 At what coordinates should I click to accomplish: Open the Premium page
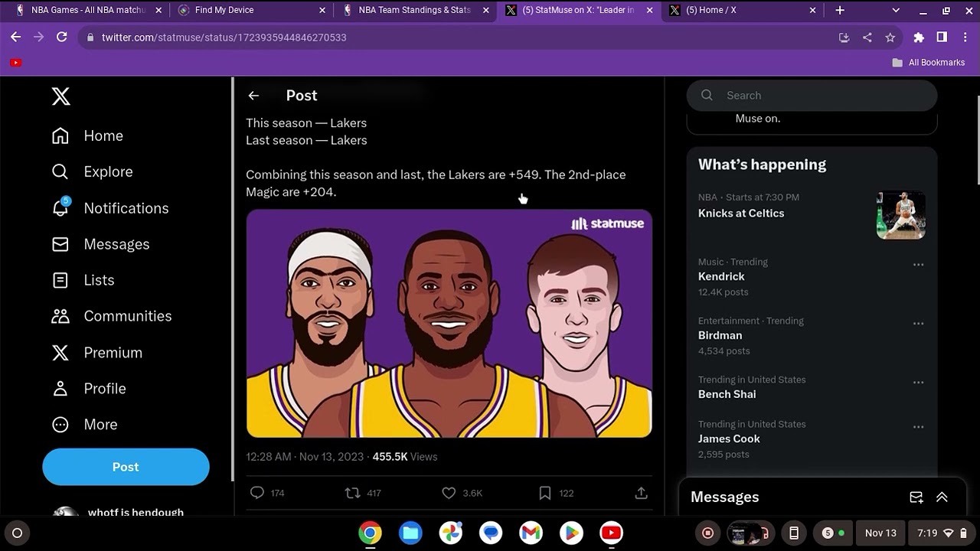[x=96, y=352]
